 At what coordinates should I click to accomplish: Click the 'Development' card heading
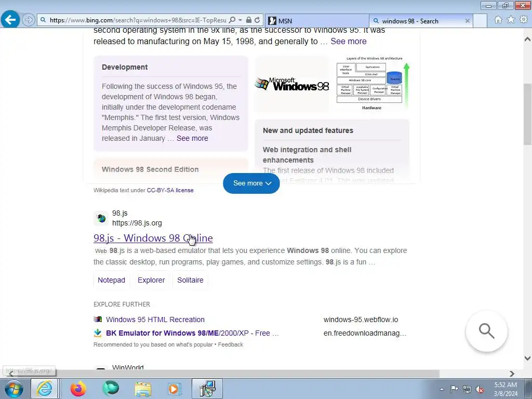[x=125, y=67]
